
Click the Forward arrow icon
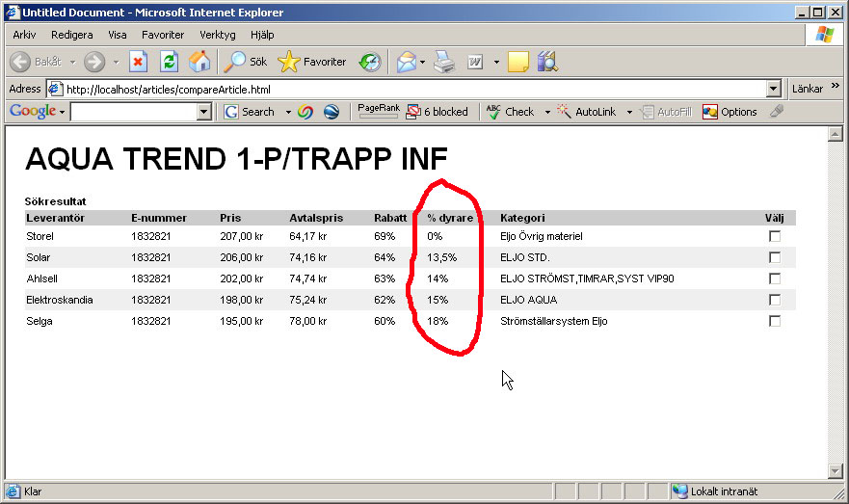point(94,62)
